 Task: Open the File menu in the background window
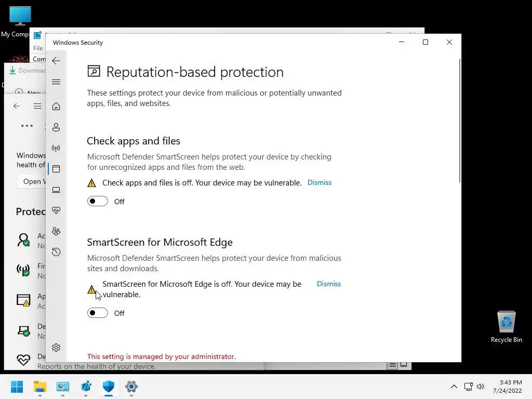[38, 48]
